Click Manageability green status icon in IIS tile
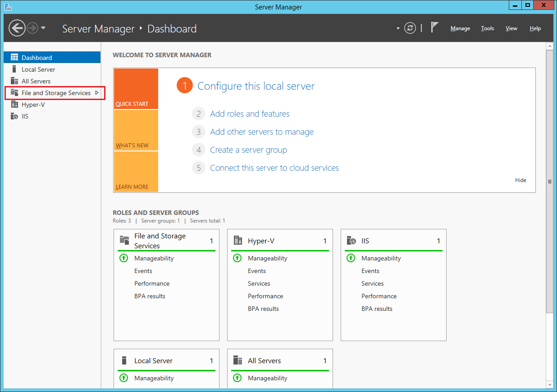557x392 pixels. pyautogui.click(x=351, y=258)
